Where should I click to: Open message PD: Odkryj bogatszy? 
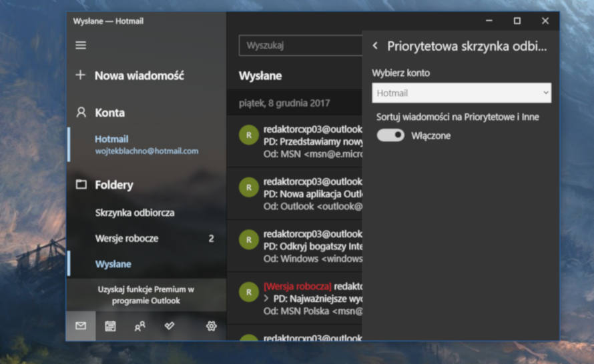tap(294, 246)
